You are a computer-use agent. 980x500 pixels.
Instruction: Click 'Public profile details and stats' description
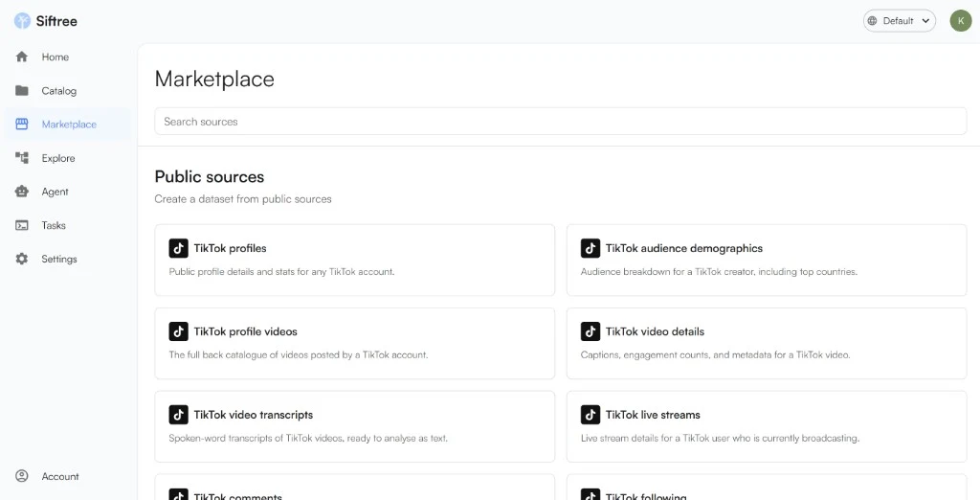282,272
